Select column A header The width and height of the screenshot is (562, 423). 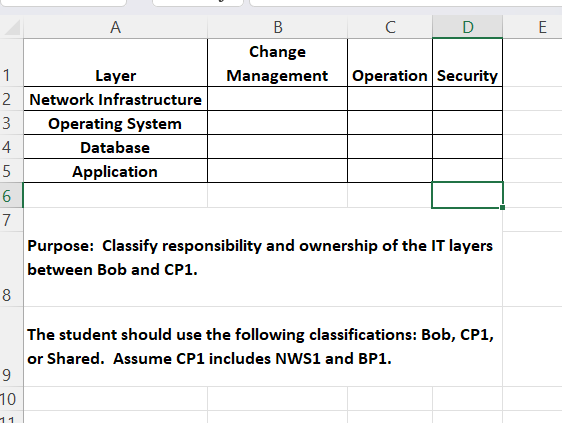(115, 27)
